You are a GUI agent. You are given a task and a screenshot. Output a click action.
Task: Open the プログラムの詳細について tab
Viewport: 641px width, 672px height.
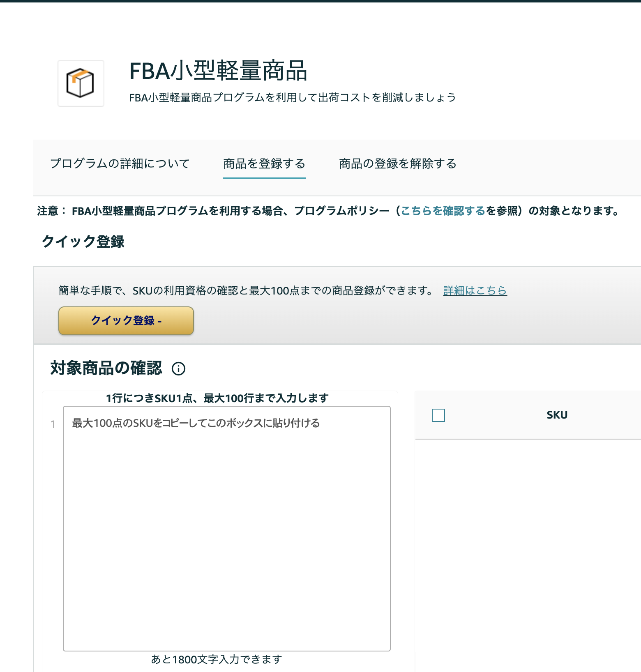(120, 163)
